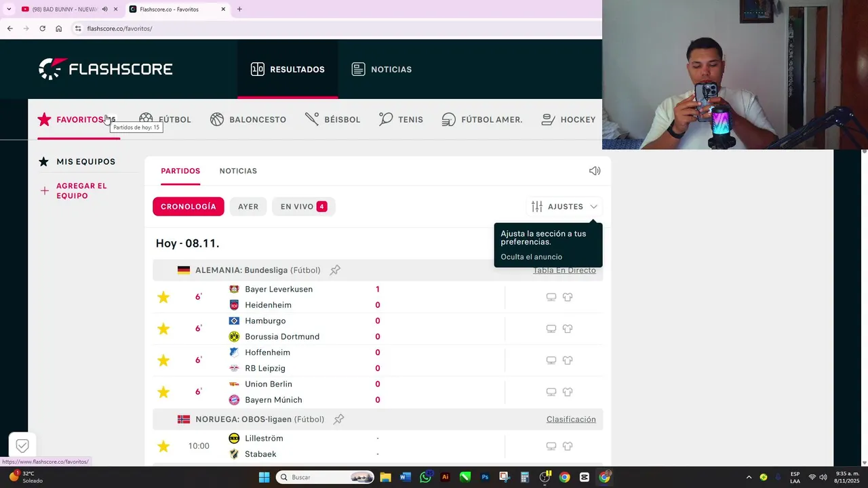
Task: Open lineup shirt icon for Leverkusen match
Action: 568,297
